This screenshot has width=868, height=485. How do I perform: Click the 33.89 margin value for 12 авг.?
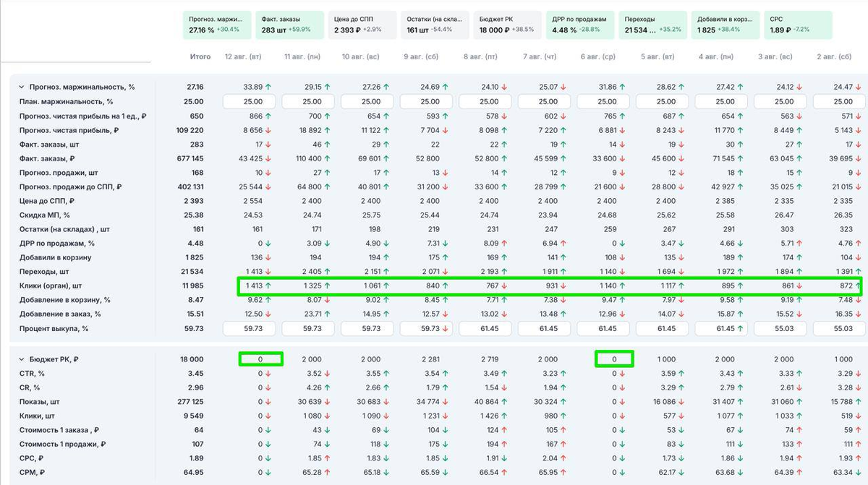252,87
